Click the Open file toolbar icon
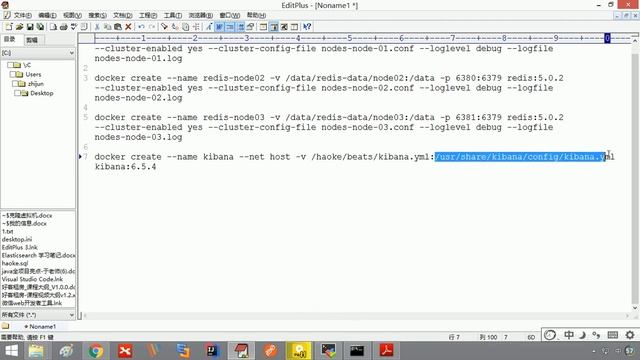This screenshot has width=640, height=360. (19, 27)
